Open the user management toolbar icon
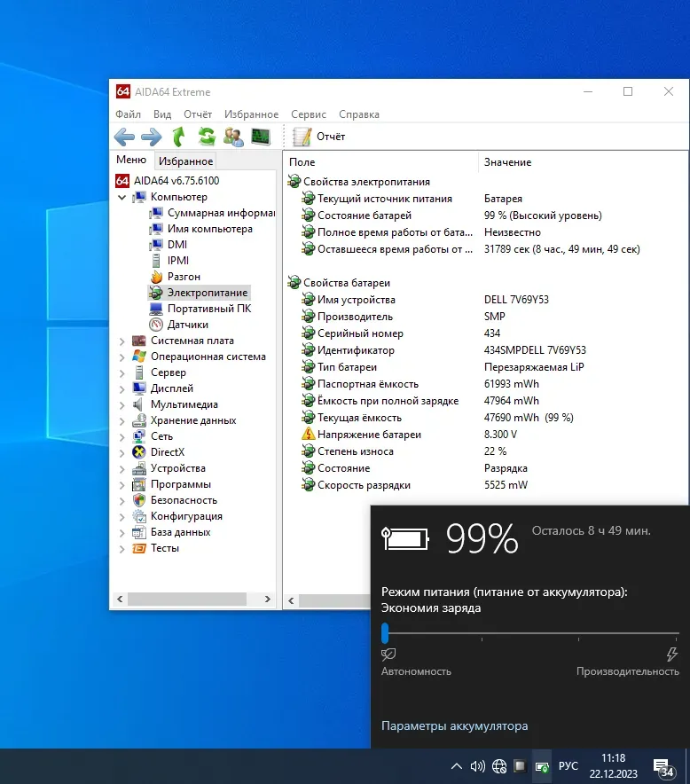690x784 pixels. point(233,137)
